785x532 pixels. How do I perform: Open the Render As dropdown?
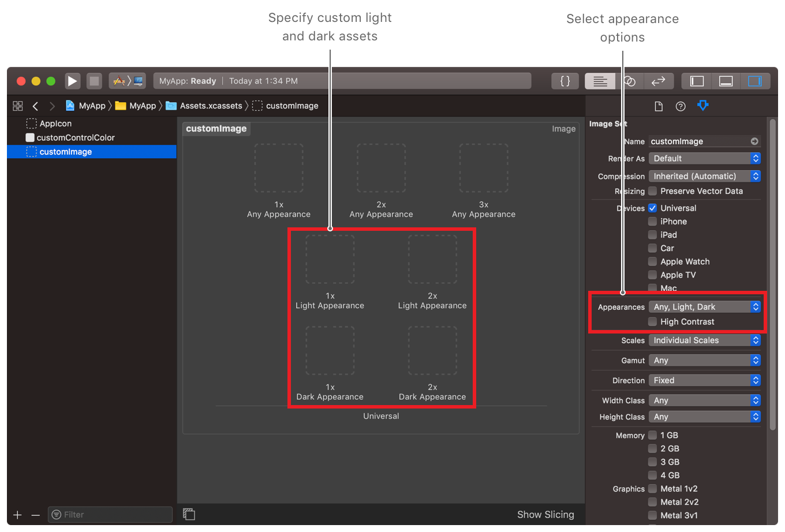pos(704,159)
